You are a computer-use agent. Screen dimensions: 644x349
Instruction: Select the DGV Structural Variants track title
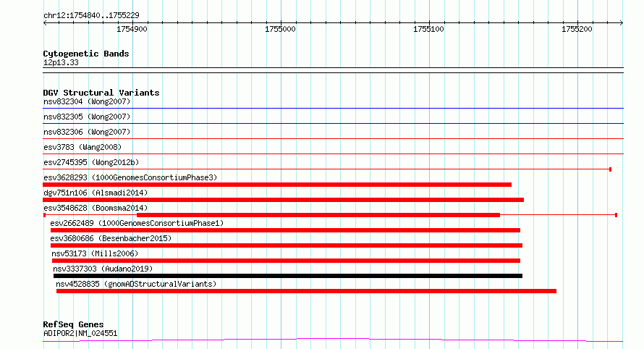click(101, 93)
